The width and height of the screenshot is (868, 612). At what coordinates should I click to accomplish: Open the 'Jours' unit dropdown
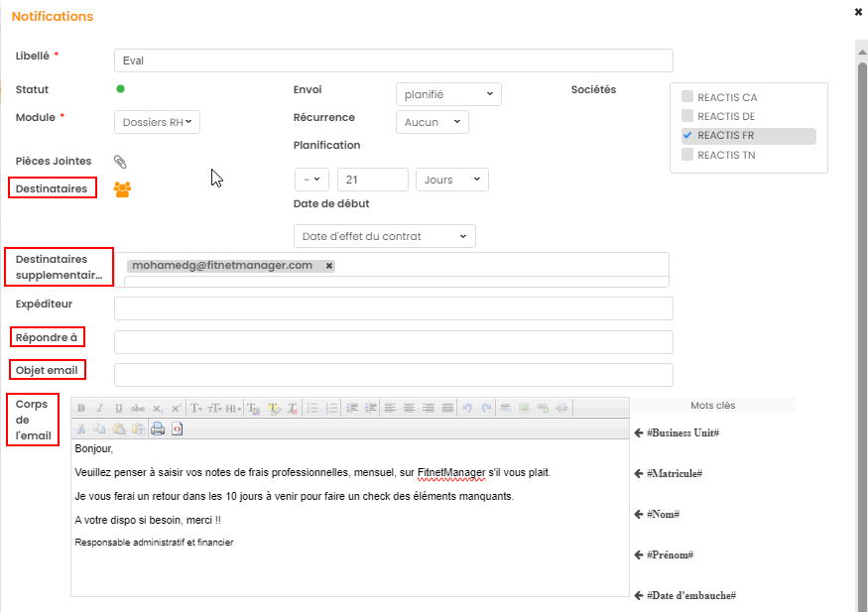coord(451,180)
